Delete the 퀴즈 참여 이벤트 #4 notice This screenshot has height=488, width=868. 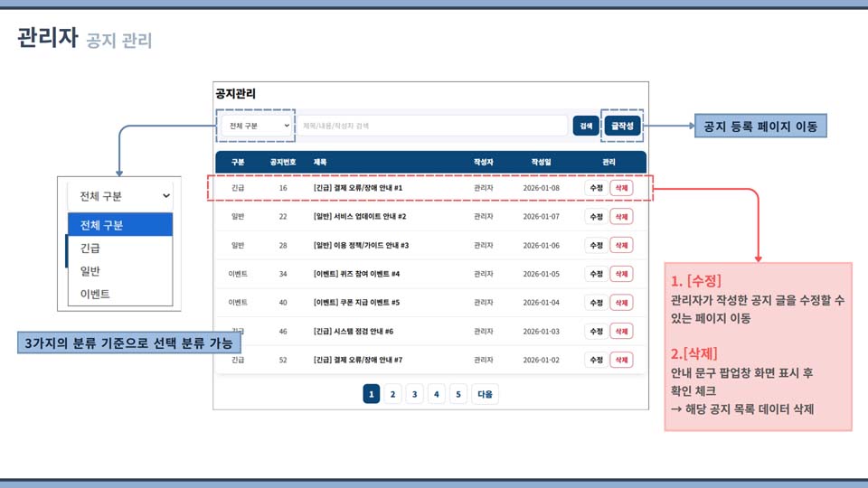621,274
